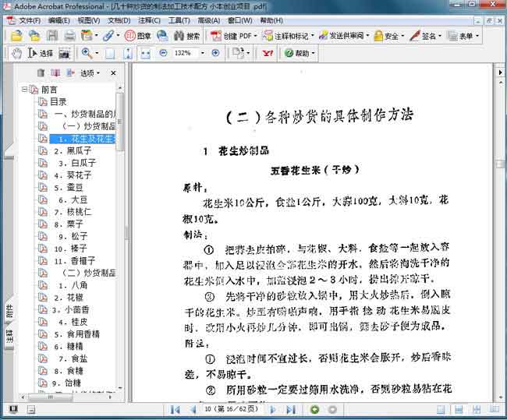Select bookmark 4. 葵花子
Screen dimensions: 507x420
pos(73,175)
